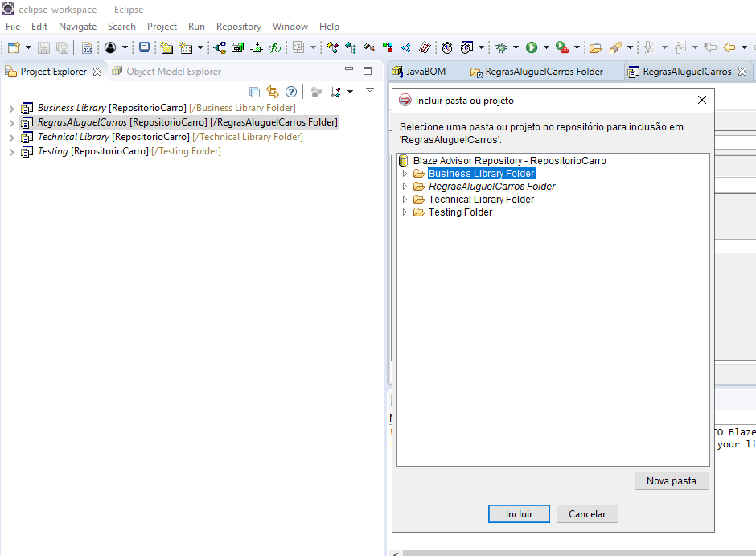Expand the Business Library Folder tree item
The image size is (756, 556).
coord(406,173)
